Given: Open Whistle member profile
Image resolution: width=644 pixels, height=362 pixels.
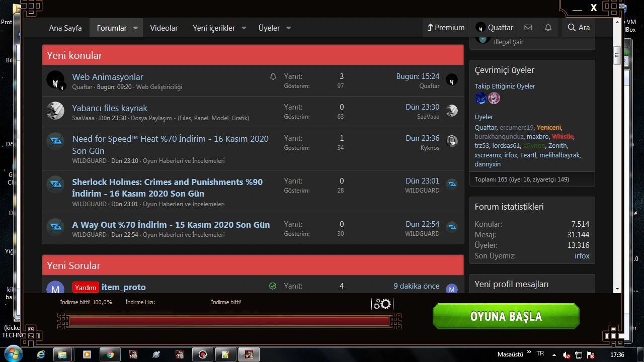Looking at the screenshot, I should point(562,136).
